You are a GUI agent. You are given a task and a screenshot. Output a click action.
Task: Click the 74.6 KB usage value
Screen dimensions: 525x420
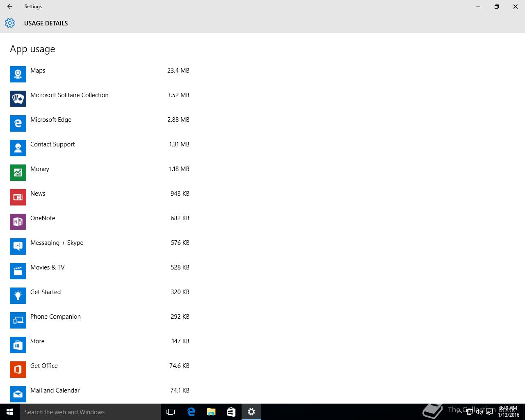click(x=179, y=366)
